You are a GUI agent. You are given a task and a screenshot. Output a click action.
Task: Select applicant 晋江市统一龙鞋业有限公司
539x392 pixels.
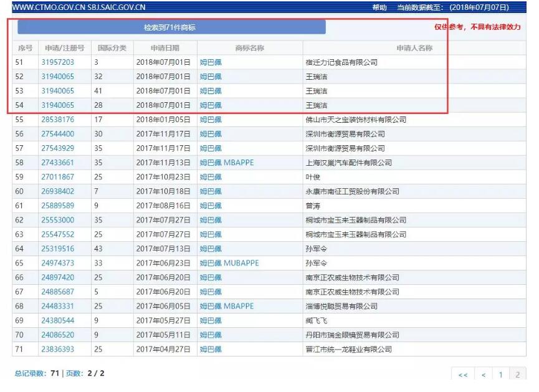tap(349, 350)
